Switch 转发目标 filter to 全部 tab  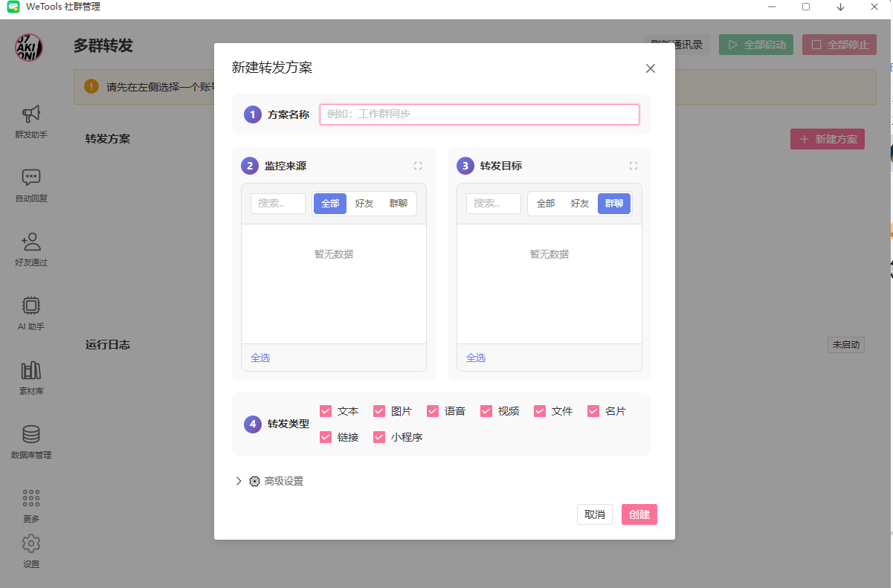tap(546, 204)
